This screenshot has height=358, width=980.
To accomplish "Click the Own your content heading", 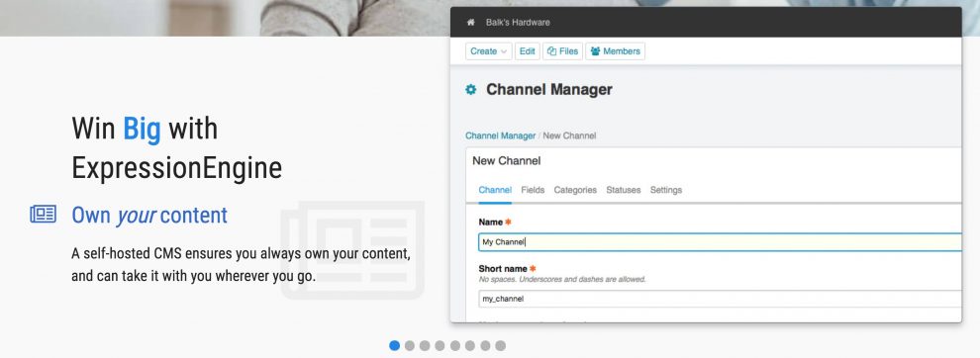I will point(149,215).
